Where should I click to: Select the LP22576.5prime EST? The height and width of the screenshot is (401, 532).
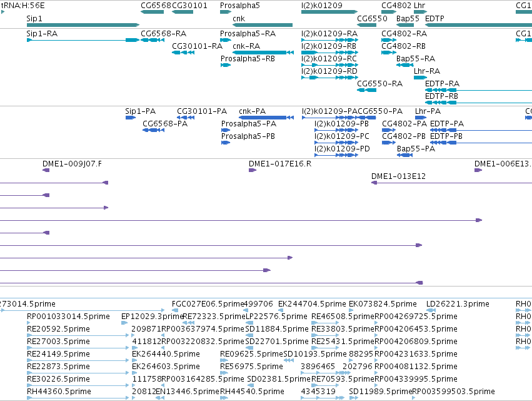coord(249,323)
